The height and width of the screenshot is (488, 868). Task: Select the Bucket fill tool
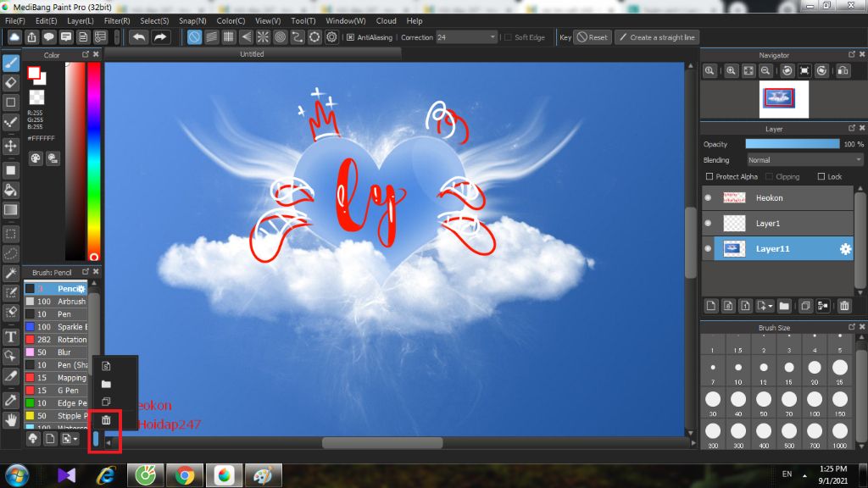[10, 191]
